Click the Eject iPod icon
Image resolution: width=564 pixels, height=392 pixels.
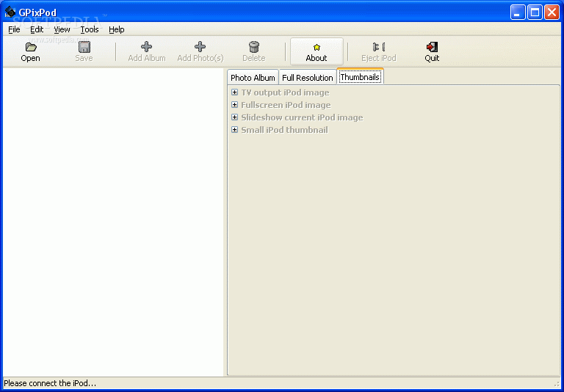point(379,47)
